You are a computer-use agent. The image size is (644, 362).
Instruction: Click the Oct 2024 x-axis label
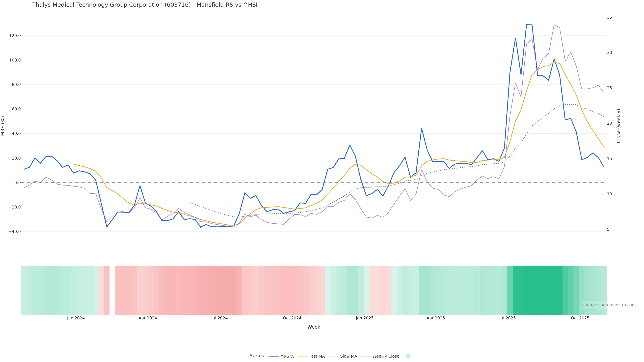[x=292, y=318]
